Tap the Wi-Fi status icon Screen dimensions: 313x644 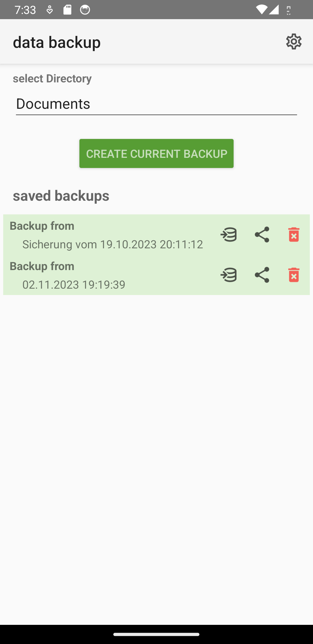tap(261, 10)
